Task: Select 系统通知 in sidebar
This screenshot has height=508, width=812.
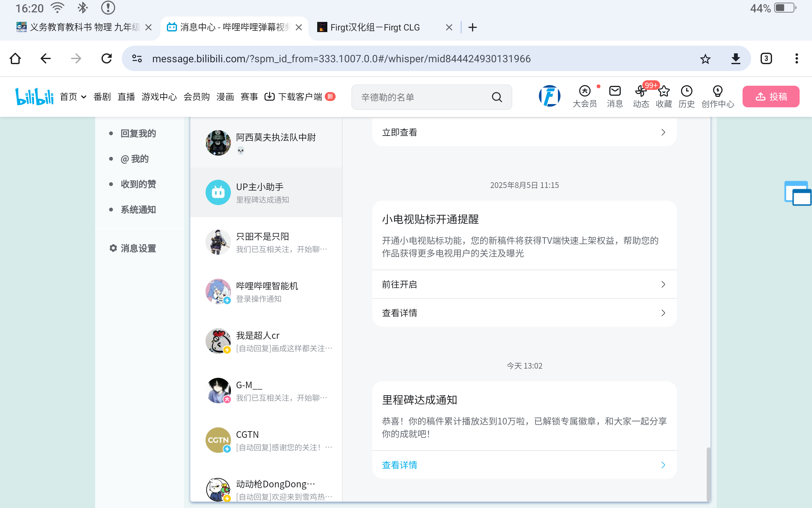Action: tap(138, 209)
